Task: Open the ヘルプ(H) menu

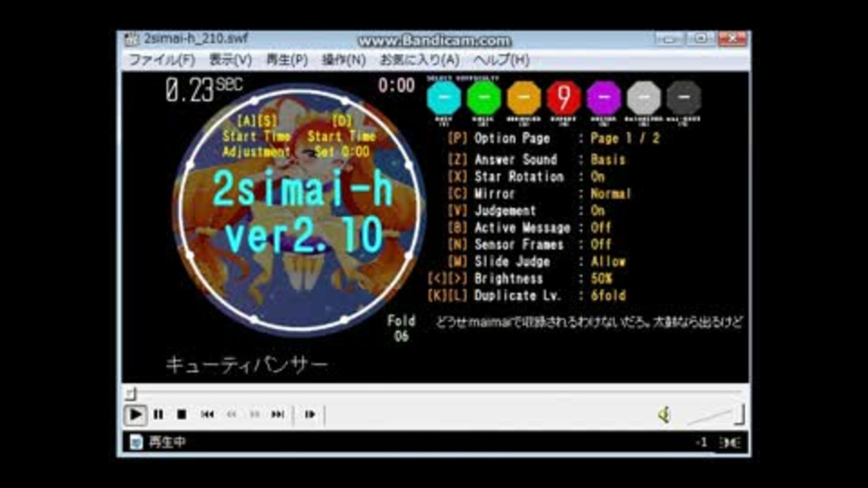Action: click(x=502, y=60)
